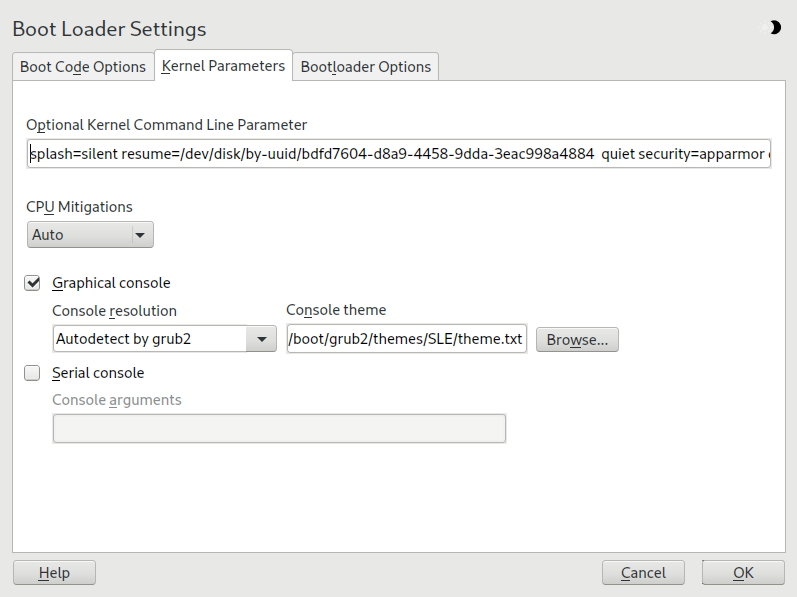Confirm settings with the OK button
This screenshot has width=797, height=597.
click(743, 573)
